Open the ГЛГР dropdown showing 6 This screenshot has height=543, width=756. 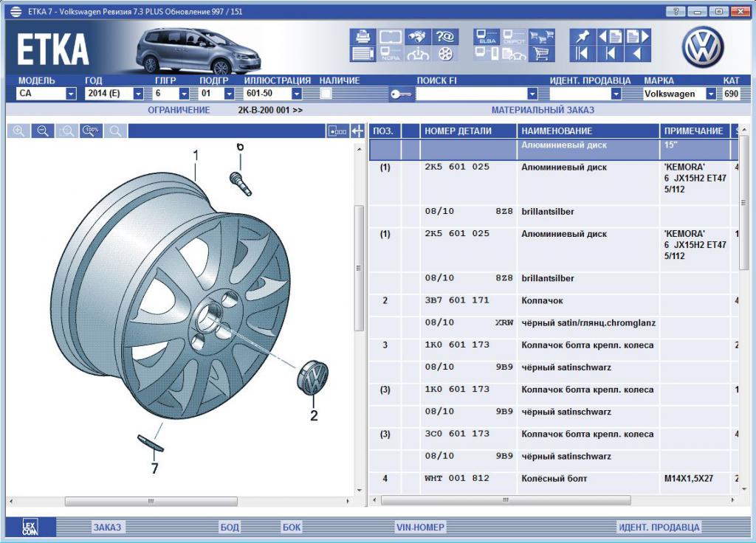pos(184,94)
